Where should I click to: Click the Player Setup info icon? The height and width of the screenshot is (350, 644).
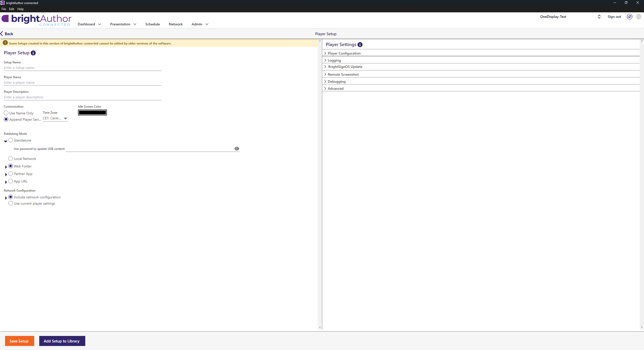33,53
